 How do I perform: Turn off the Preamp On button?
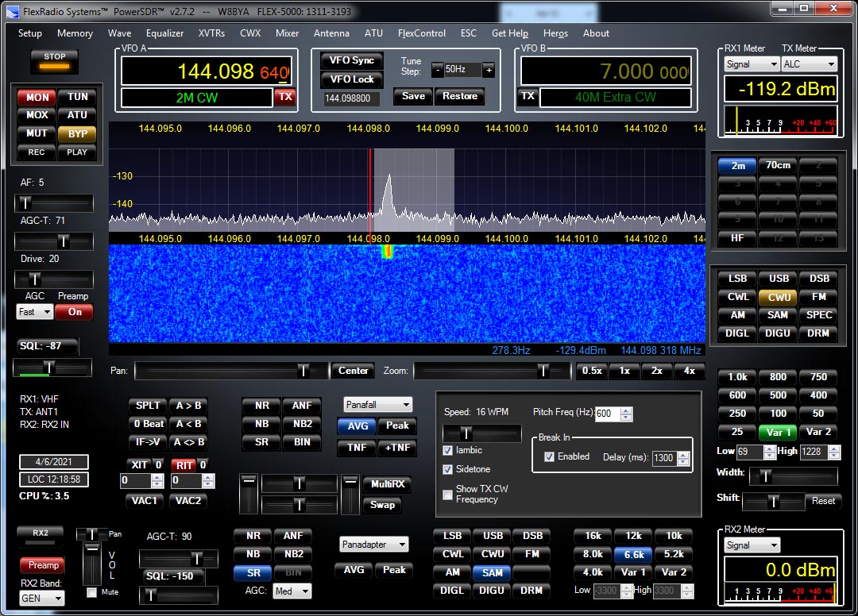click(75, 312)
